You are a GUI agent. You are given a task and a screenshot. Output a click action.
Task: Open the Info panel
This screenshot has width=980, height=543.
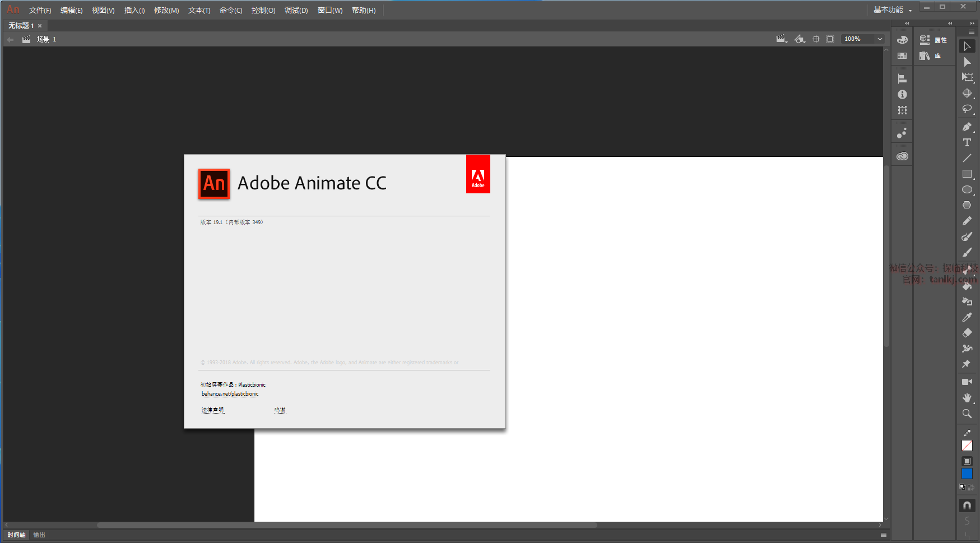[902, 95]
